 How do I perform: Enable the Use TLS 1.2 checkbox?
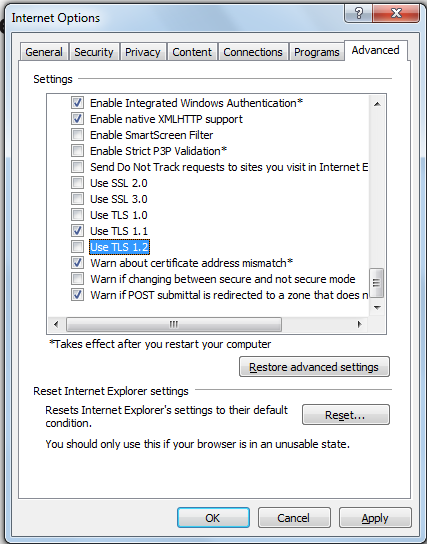coord(77,247)
